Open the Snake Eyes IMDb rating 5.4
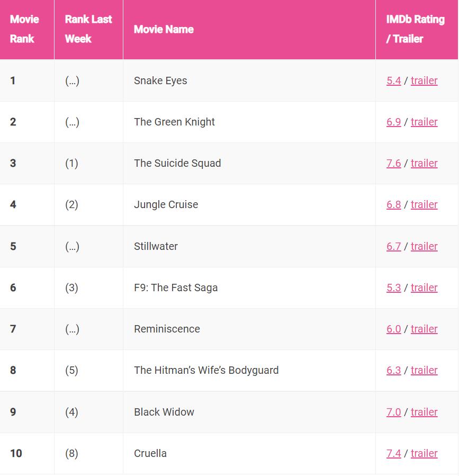This screenshot has width=459, height=476. coord(393,80)
